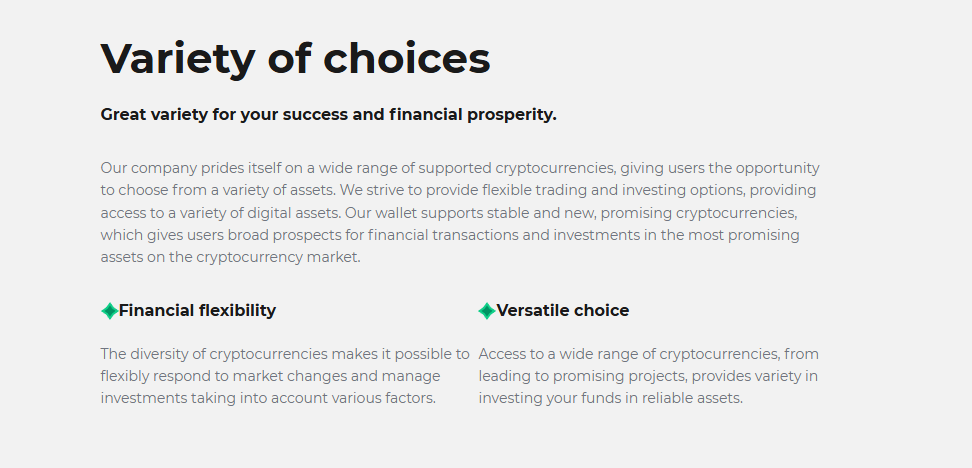Click the words financial prosperity in subtitle
This screenshot has width=972, height=468.
click(473, 115)
